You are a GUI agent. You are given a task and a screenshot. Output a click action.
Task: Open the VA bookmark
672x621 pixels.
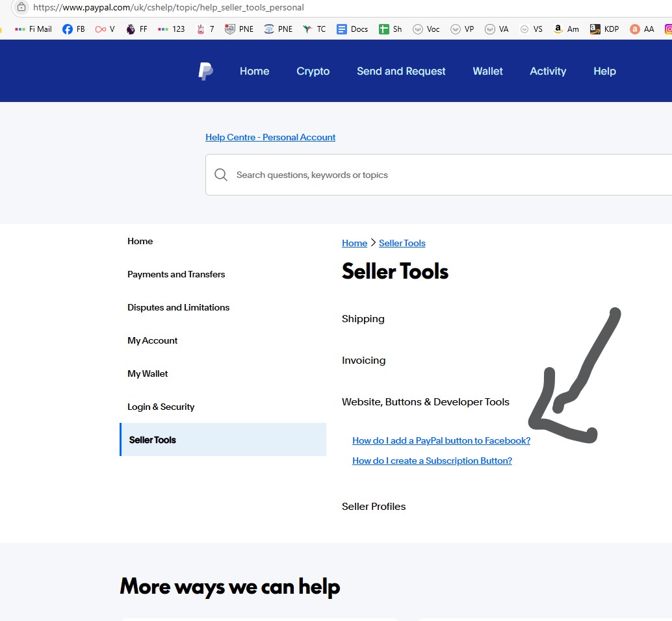[x=497, y=29]
